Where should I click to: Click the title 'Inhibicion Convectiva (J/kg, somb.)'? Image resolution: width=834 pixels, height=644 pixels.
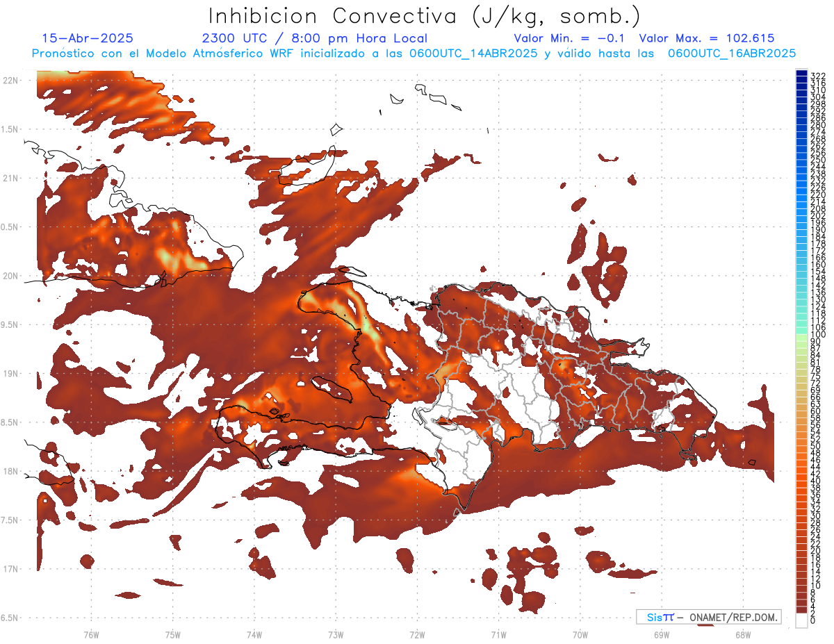(425, 16)
